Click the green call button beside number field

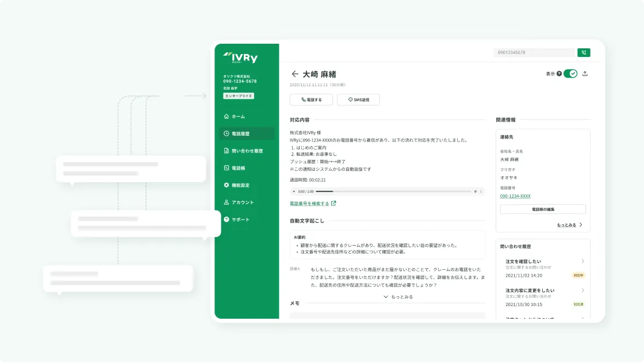584,52
